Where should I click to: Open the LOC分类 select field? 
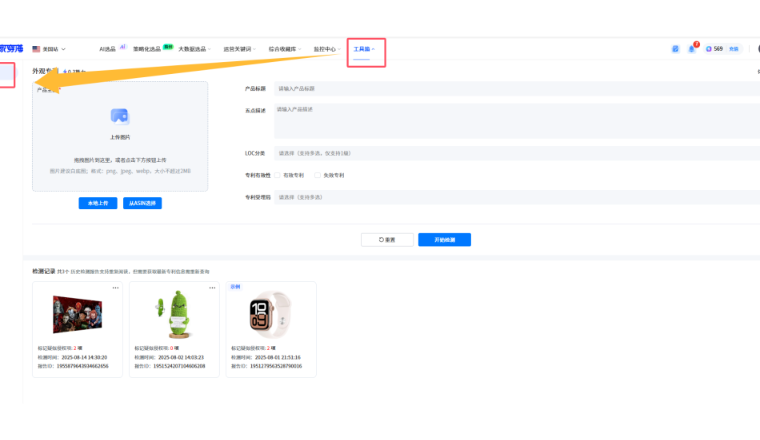tap(517, 153)
